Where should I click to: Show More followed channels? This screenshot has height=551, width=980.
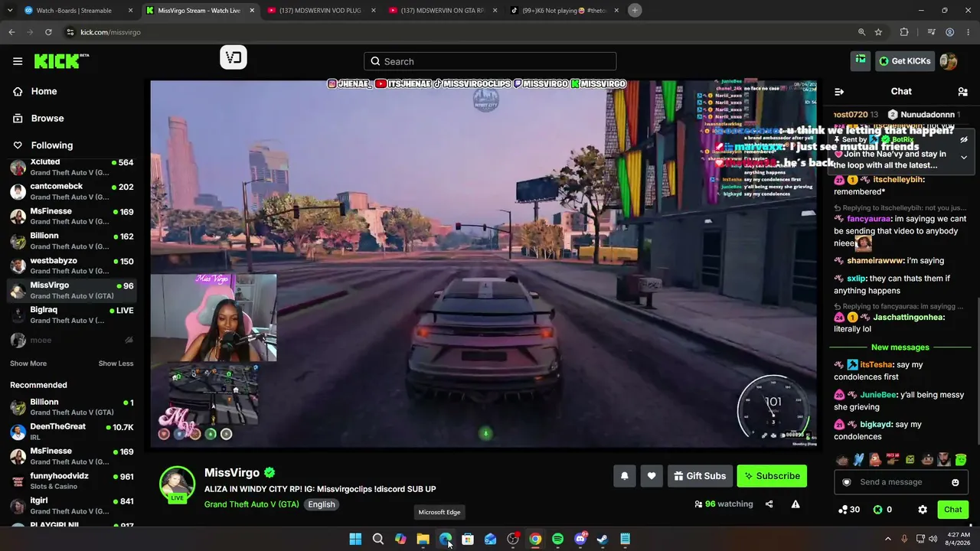click(x=28, y=364)
